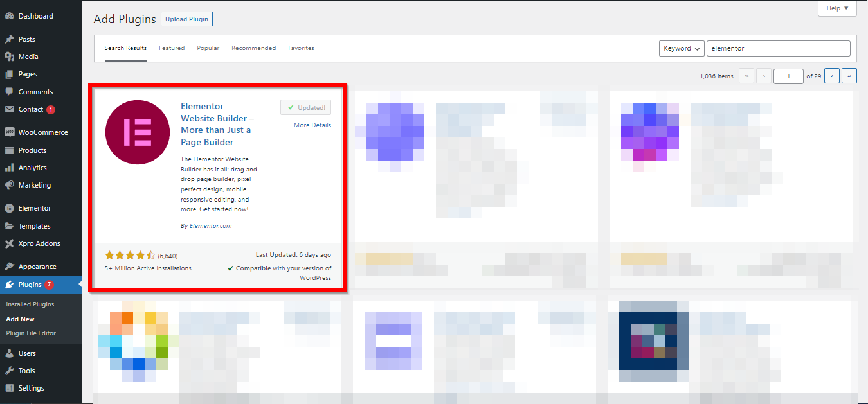
Task: Open the Contact menu item
Action: point(41,109)
